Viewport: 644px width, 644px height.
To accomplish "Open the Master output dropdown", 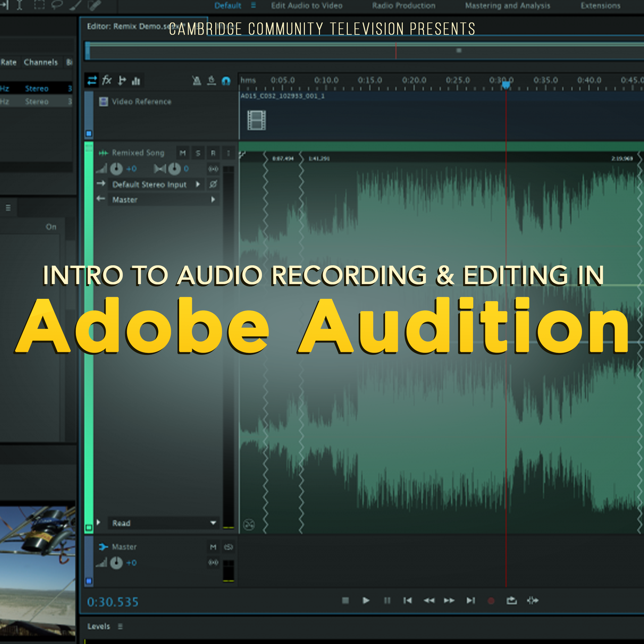I will point(163,200).
